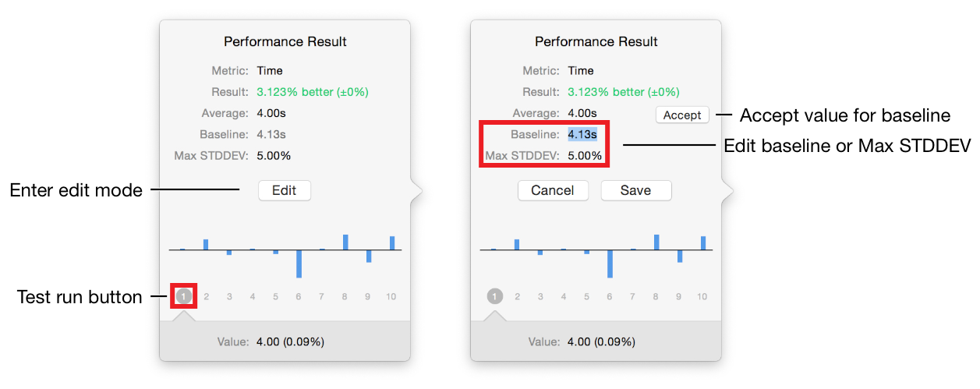Viewport: 980px width, 389px height.
Task: Select test run 6 in left popover
Action: coord(299,297)
